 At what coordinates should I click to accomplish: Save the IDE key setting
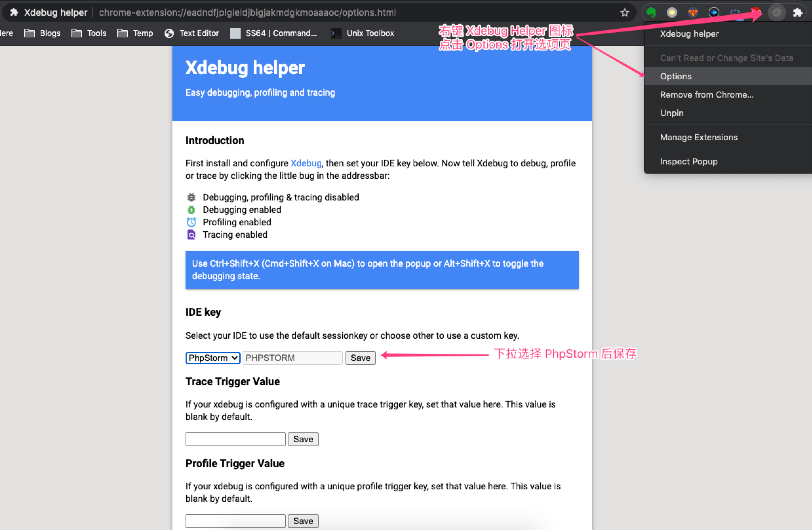coord(360,358)
